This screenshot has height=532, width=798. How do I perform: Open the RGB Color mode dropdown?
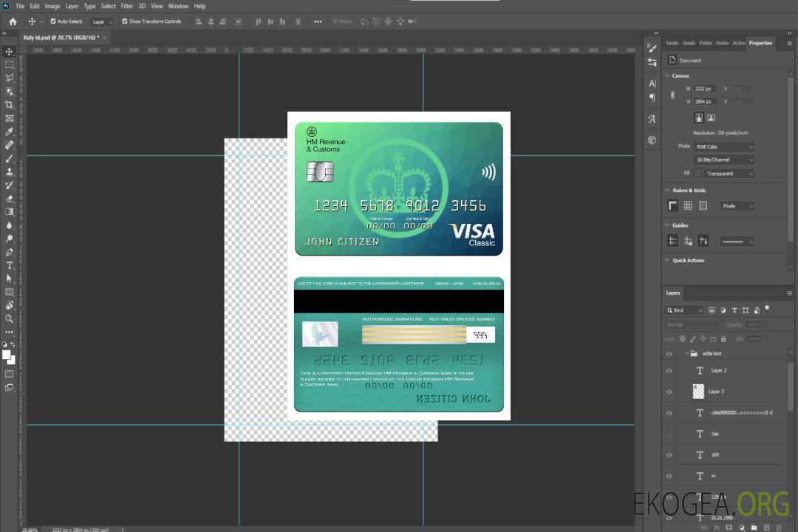point(723,146)
